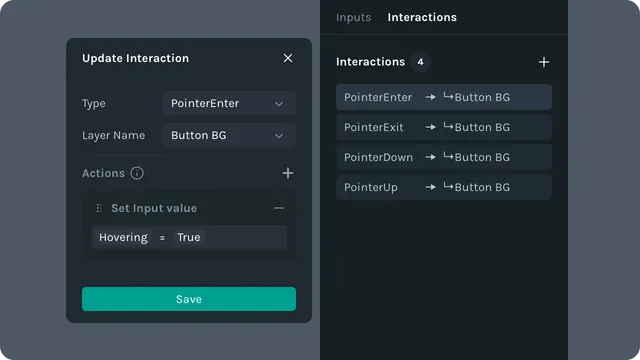The width and height of the screenshot is (640, 360).
Task: Select the PointerEnter interaction row
Action: coord(444,97)
